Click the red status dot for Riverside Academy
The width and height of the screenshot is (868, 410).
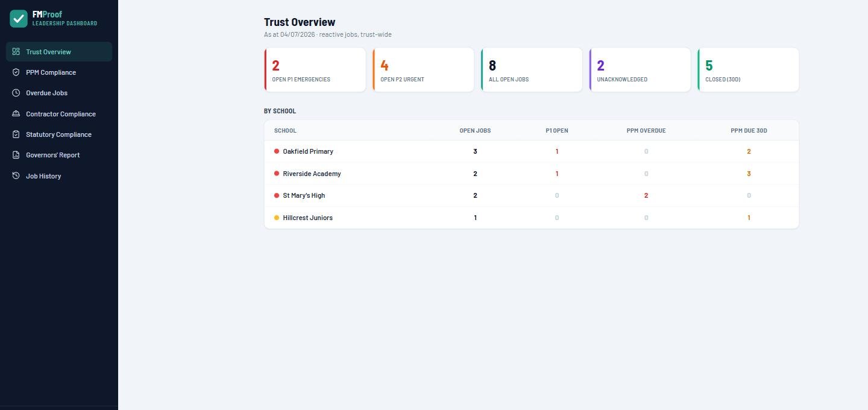pyautogui.click(x=277, y=174)
